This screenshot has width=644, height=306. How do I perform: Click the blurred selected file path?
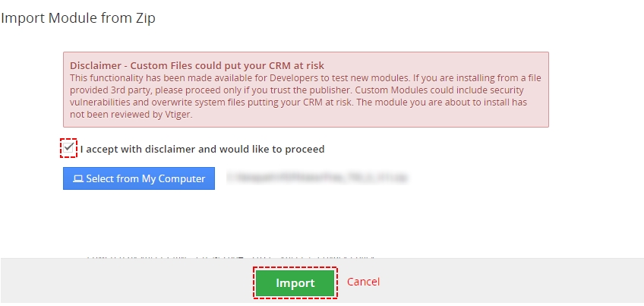tap(323, 179)
